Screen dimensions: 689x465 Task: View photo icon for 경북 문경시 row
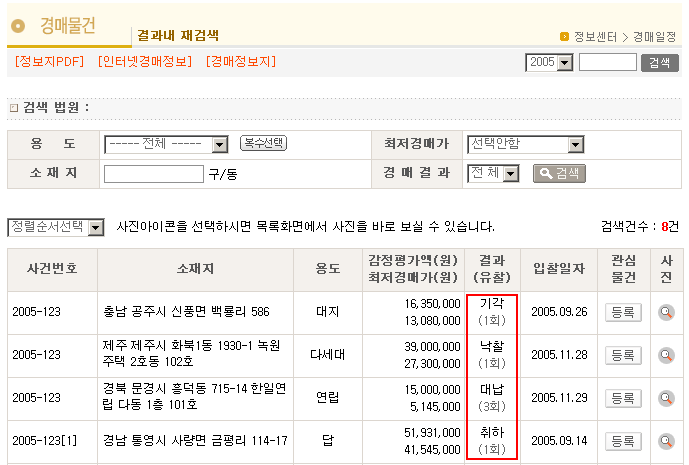coord(666,398)
